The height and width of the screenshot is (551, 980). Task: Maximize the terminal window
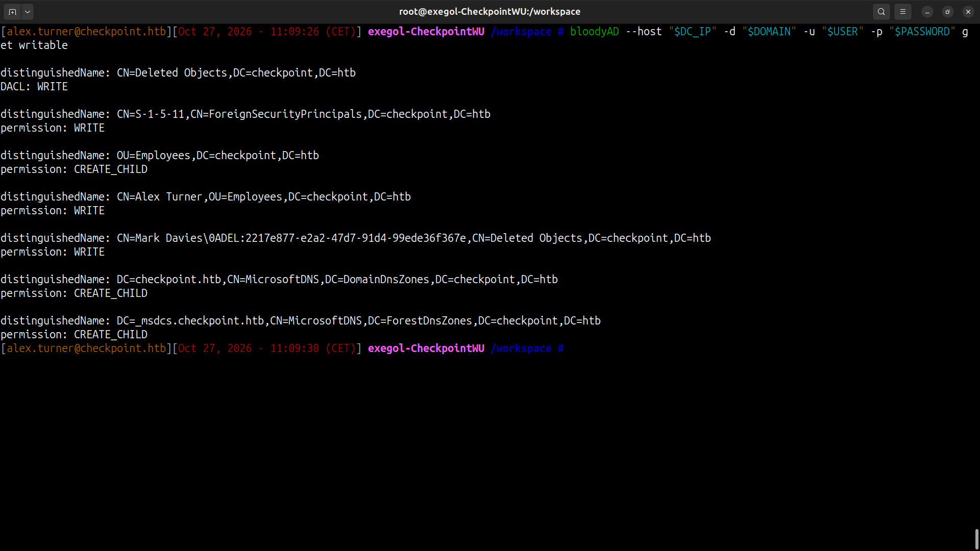(948, 12)
